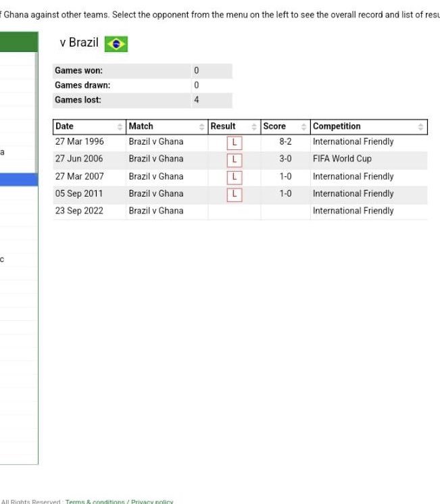Click the L result badge for 05 Sep 2011
The height and width of the screenshot is (504, 440).
(235, 195)
